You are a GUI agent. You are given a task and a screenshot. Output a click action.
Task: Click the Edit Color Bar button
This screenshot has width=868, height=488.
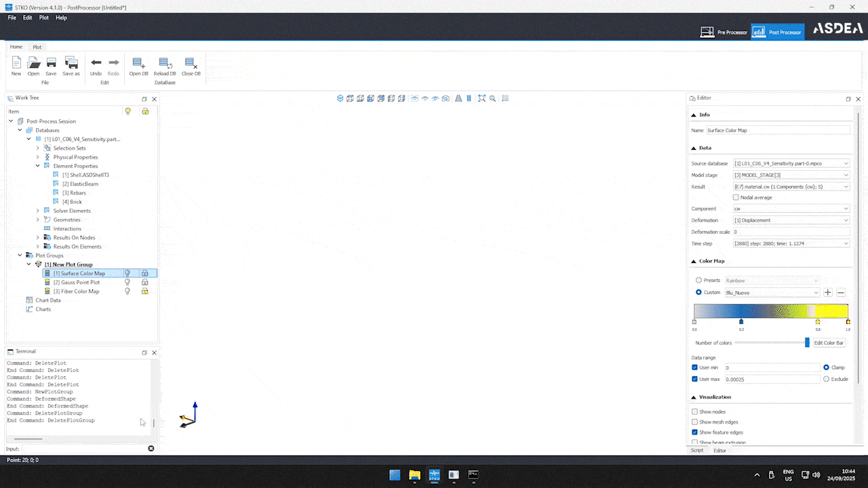coord(828,343)
